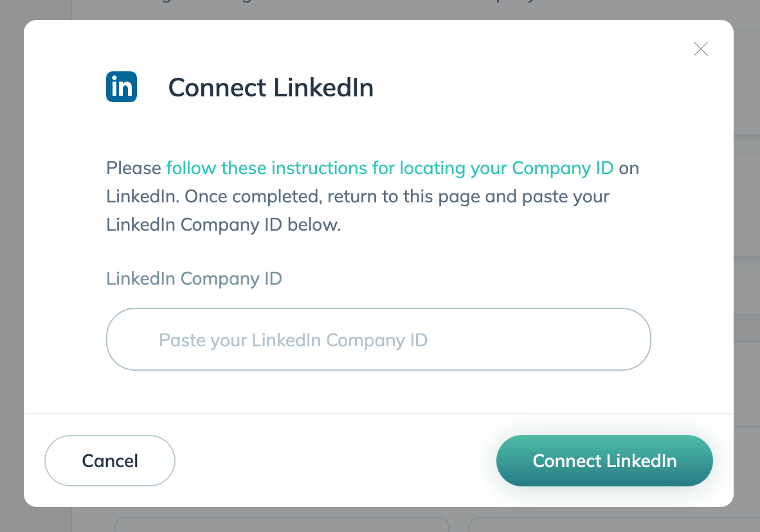Click the blue LinkedIn logo icon

coord(121,87)
